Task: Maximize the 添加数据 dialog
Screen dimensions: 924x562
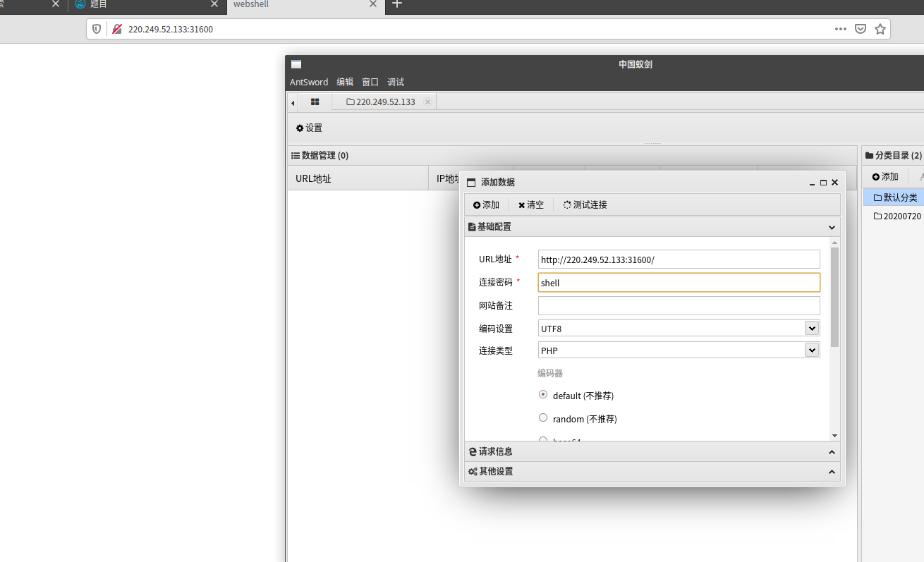Action: tap(823, 183)
